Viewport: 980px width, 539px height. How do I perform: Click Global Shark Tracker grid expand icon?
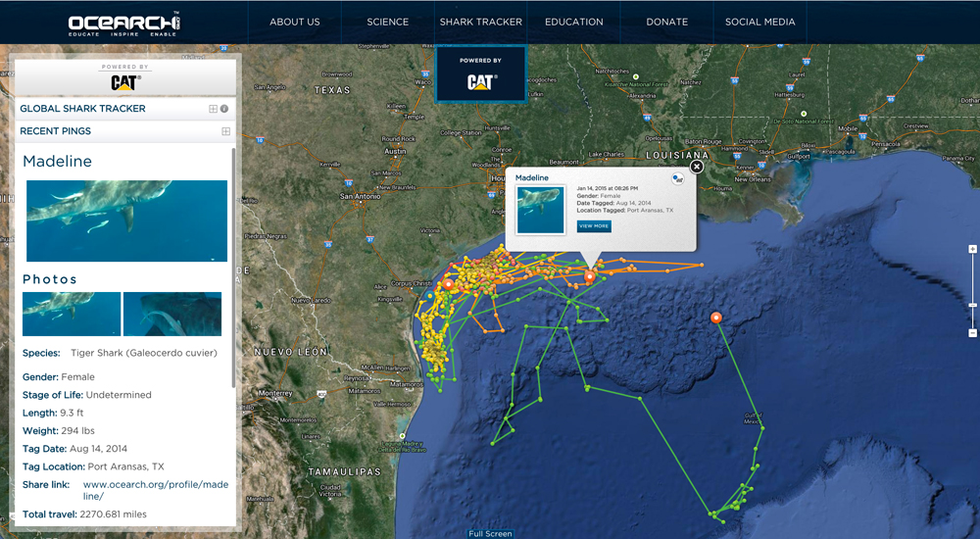[213, 109]
